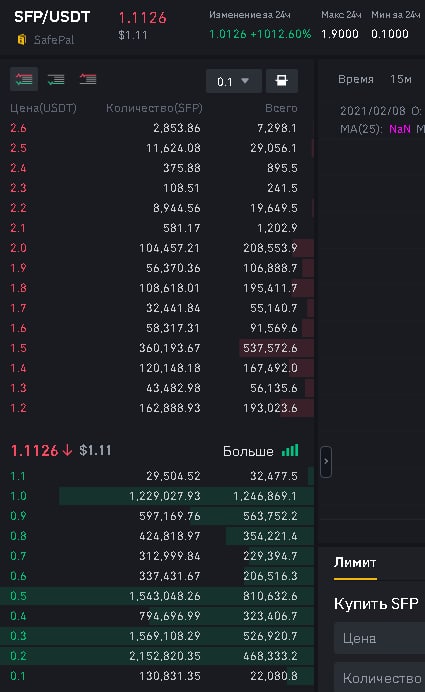
Task: Select the sell order at price 1.9
Action: tap(157, 268)
